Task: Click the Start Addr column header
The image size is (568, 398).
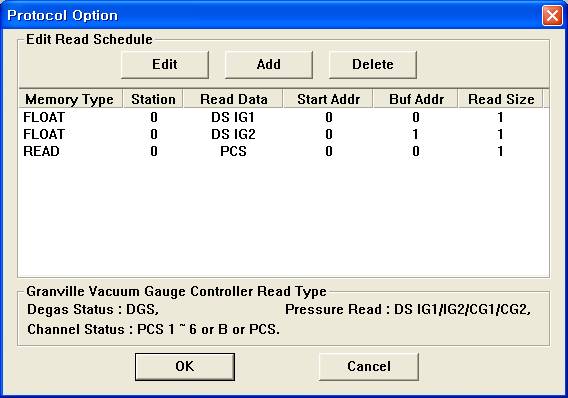Action: point(328,99)
